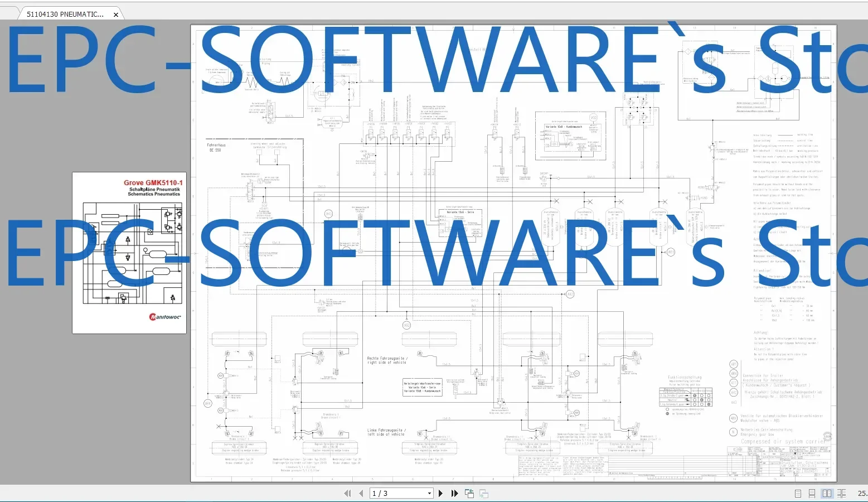Return to the previous view
This screenshot has height=502, width=868.
coord(469,493)
